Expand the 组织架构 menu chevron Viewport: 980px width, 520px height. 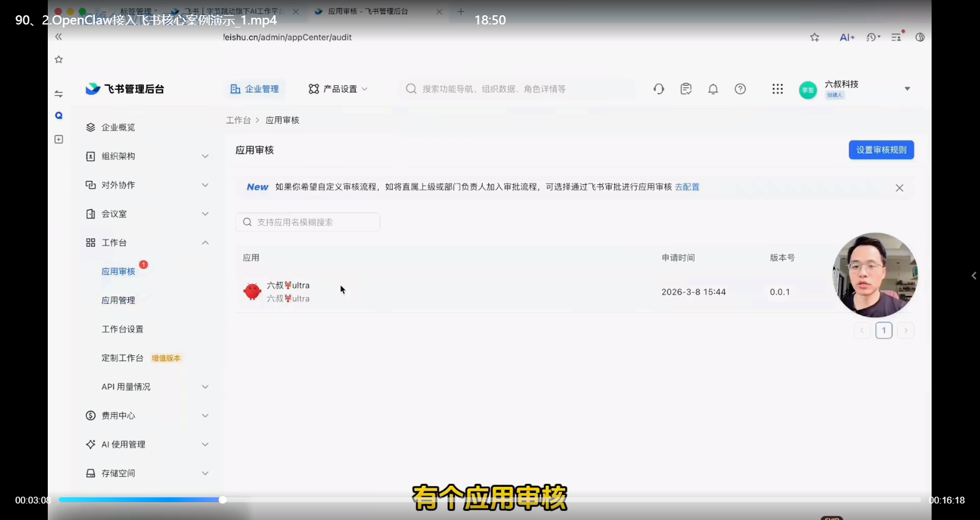point(205,156)
